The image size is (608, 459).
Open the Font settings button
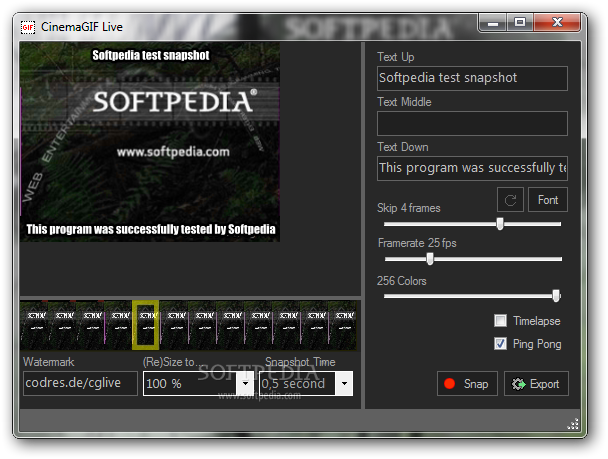pyautogui.click(x=548, y=200)
